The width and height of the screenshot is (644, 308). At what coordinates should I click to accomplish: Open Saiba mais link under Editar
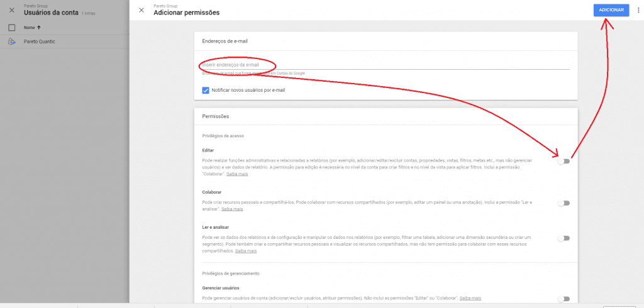238,173
